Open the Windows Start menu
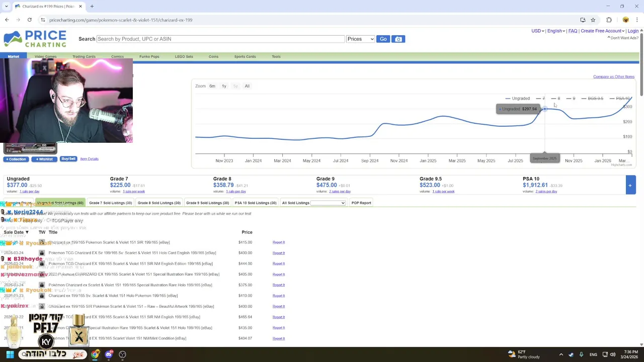 [10, 354]
